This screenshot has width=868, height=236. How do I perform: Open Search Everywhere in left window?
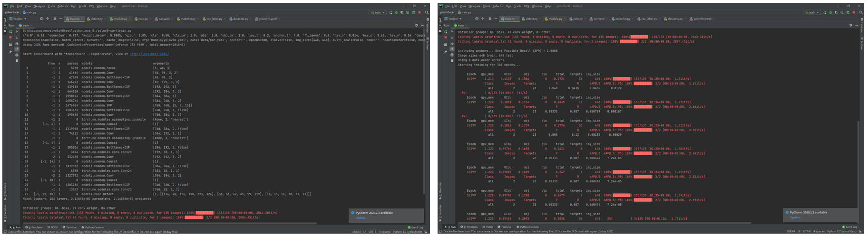coord(427,12)
